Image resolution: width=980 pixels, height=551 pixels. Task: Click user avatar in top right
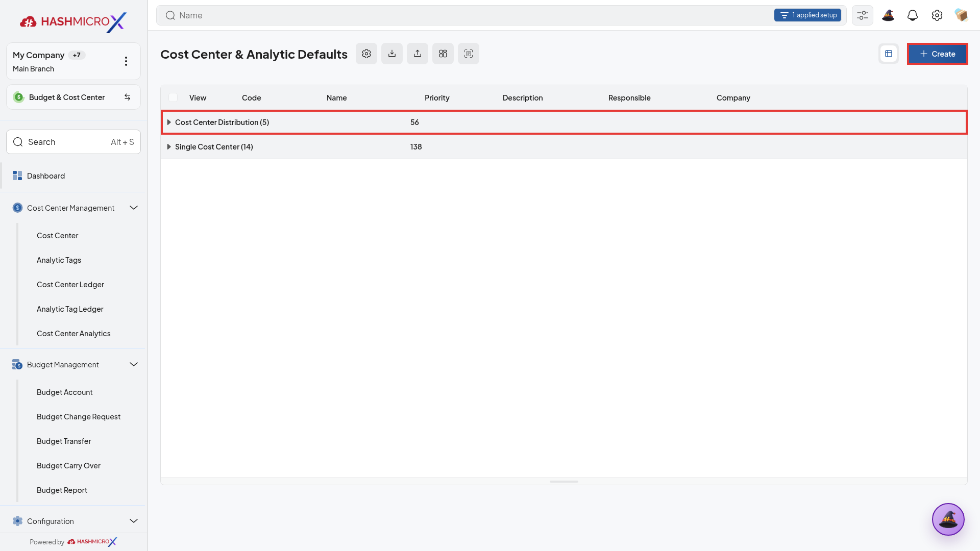pyautogui.click(x=962, y=15)
